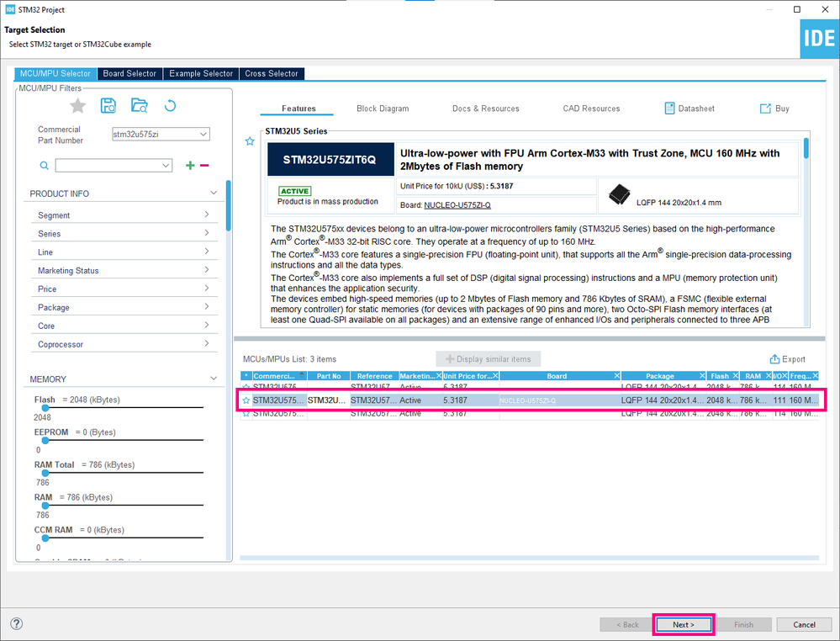Click the Back button
This screenshot has width=840, height=641.
click(x=627, y=624)
